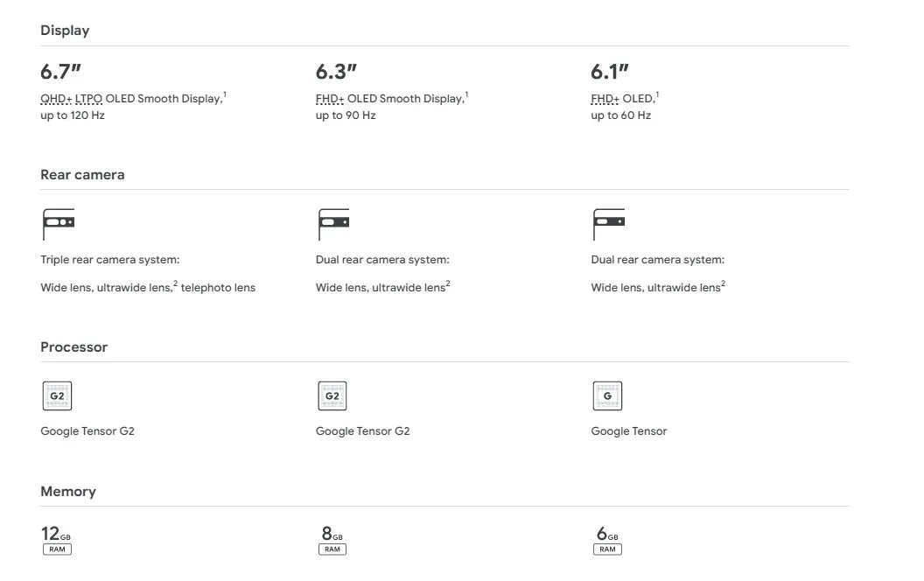This screenshot has height=581, width=924.
Task: Click the middle column Tensor G2 chip icon
Action: (332, 396)
